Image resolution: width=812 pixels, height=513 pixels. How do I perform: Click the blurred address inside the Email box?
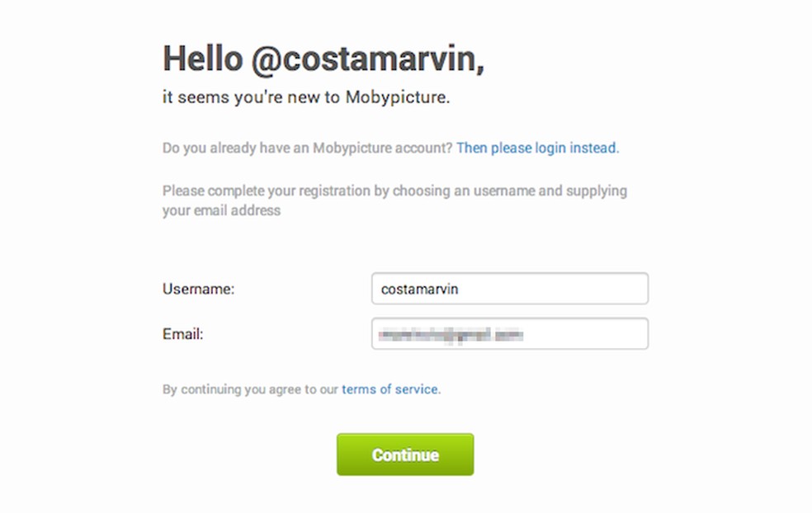coord(451,334)
